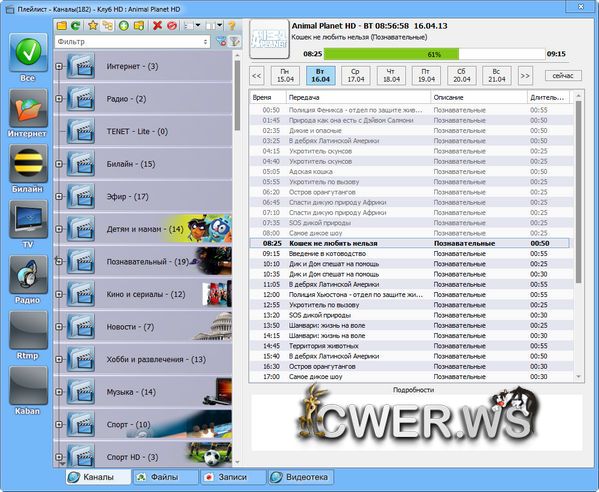The image size is (599, 492).
Task: Click the yellow star favorites icon
Action: pyautogui.click(x=93, y=26)
